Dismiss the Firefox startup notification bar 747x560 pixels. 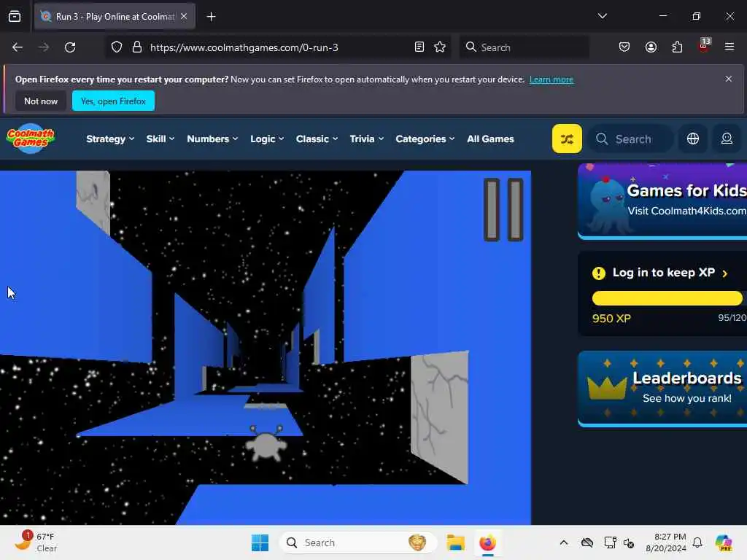point(729,79)
